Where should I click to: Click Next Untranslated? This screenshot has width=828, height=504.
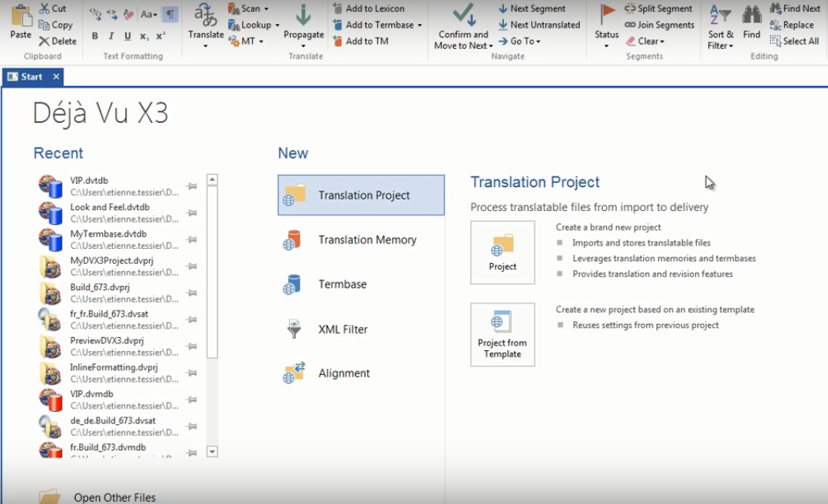click(x=539, y=25)
